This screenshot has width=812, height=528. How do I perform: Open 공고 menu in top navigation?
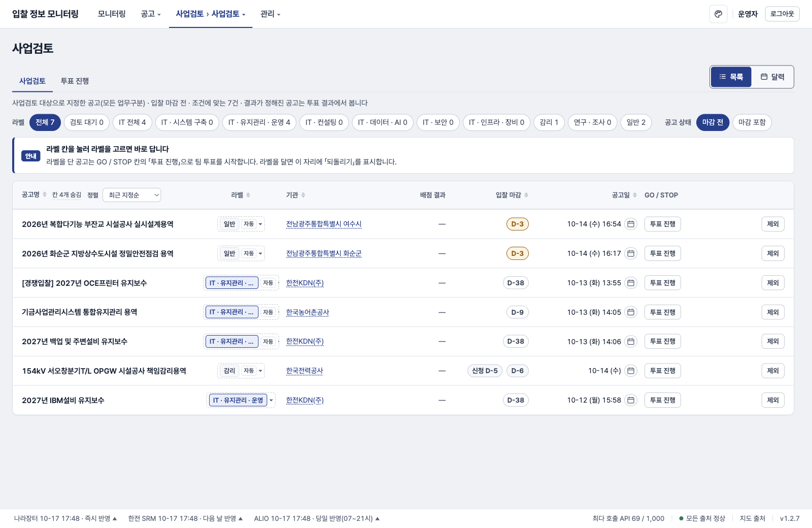(x=151, y=14)
